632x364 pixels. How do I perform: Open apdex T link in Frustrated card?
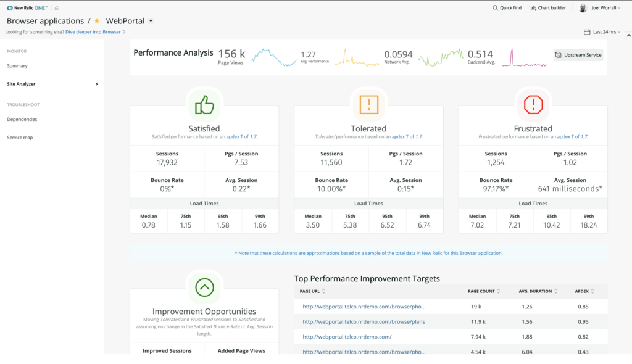click(x=572, y=136)
